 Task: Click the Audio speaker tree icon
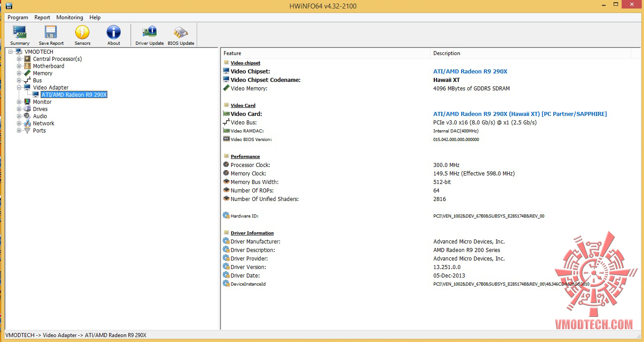28,116
